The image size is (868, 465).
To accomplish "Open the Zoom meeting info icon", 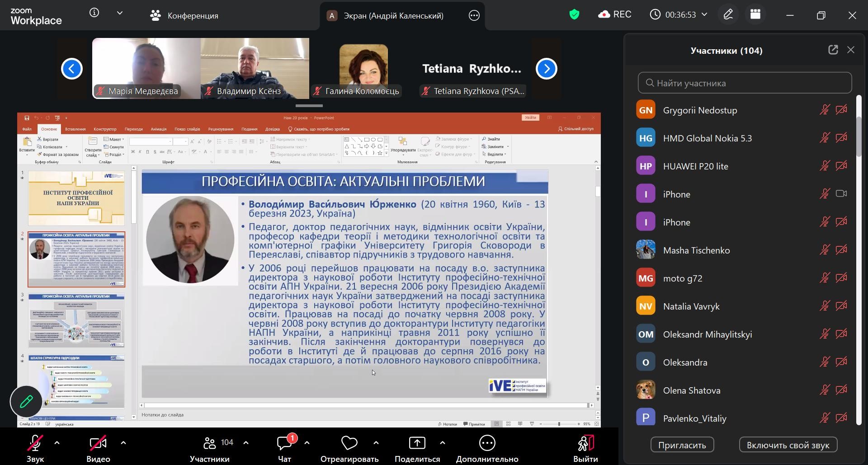I will [94, 13].
